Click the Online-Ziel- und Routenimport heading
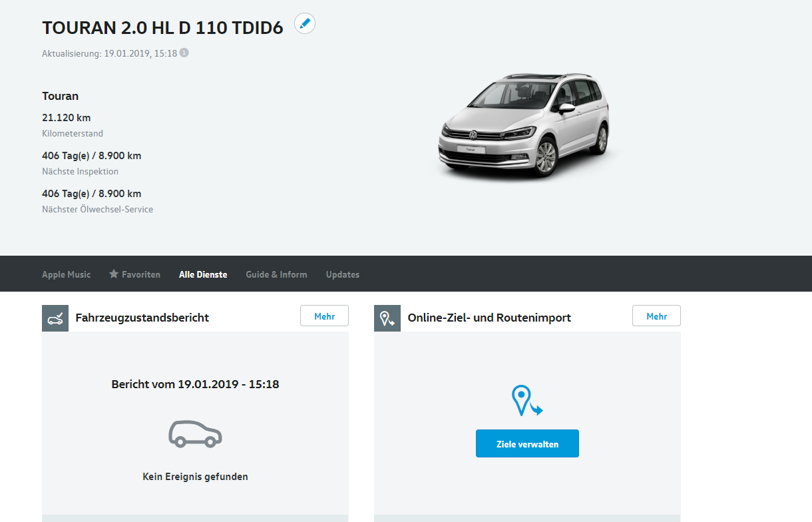The height and width of the screenshot is (522, 812). point(489,318)
